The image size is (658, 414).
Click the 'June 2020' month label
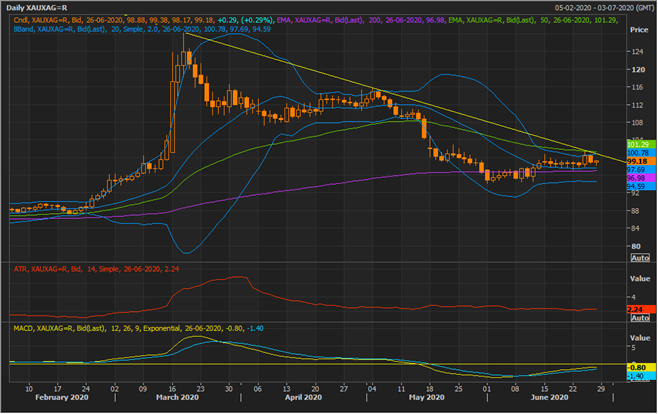[x=549, y=397]
